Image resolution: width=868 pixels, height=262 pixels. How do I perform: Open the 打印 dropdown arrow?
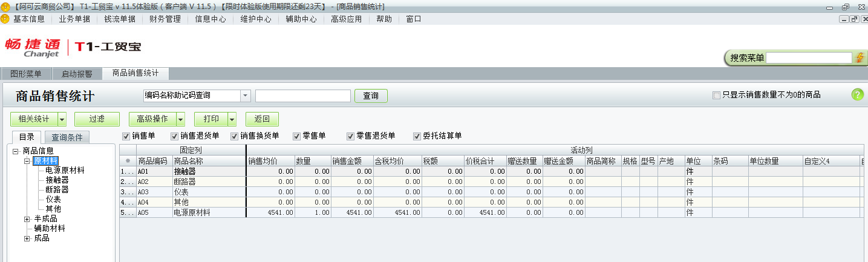point(232,119)
